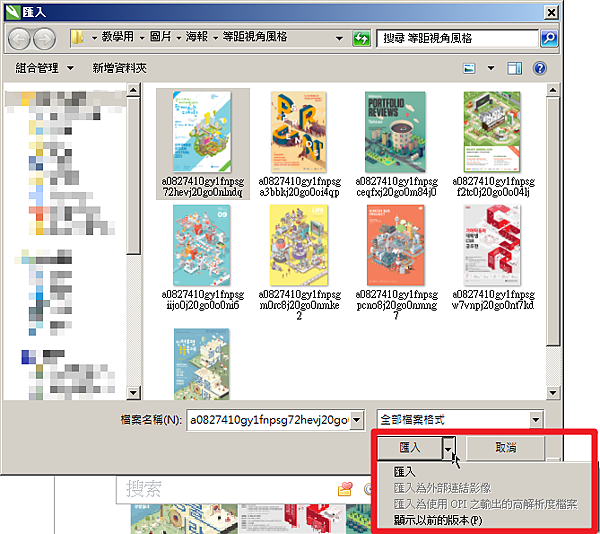Change view using the thumbnail view icon

pos(469,68)
